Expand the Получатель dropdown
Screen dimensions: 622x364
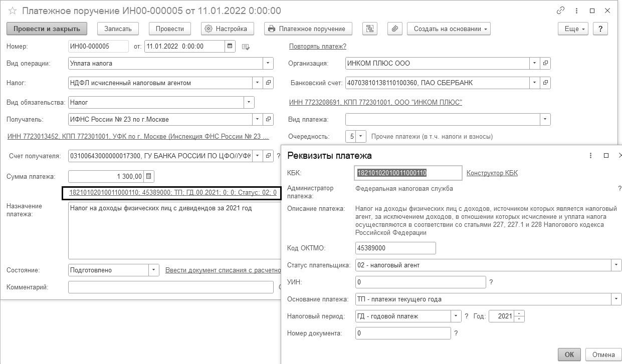(258, 120)
